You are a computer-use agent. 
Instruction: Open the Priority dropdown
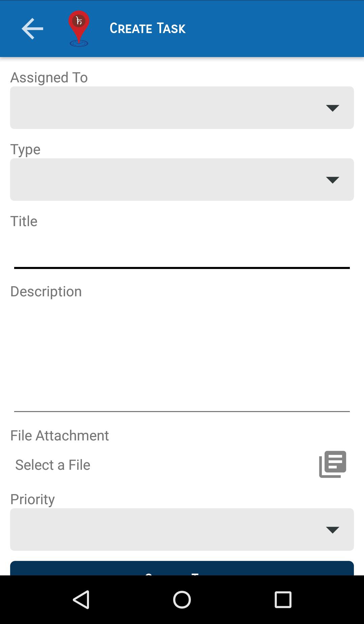(x=182, y=530)
